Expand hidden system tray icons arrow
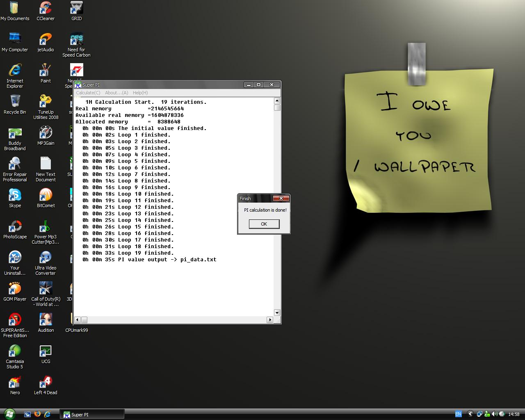The height and width of the screenshot is (420, 525). click(x=470, y=414)
